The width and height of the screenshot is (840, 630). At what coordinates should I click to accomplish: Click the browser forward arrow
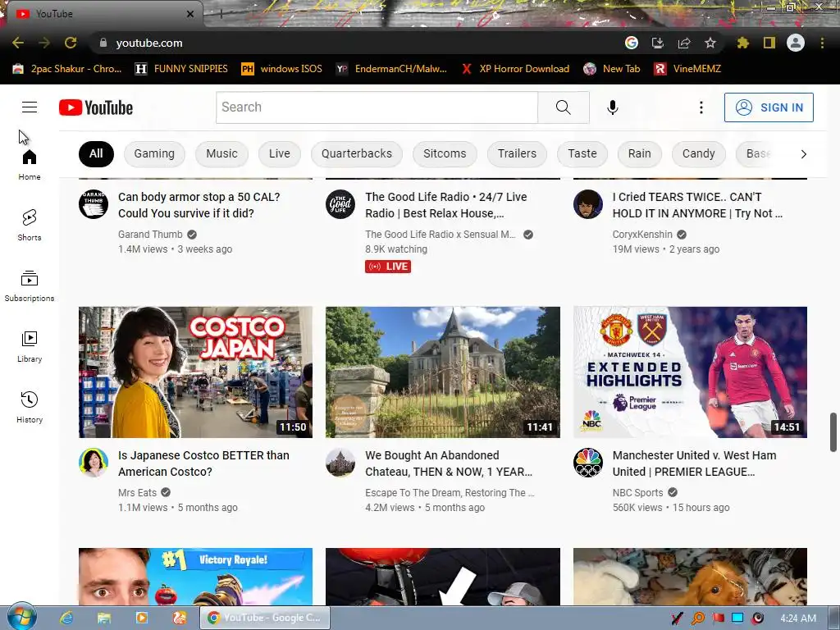(44, 43)
